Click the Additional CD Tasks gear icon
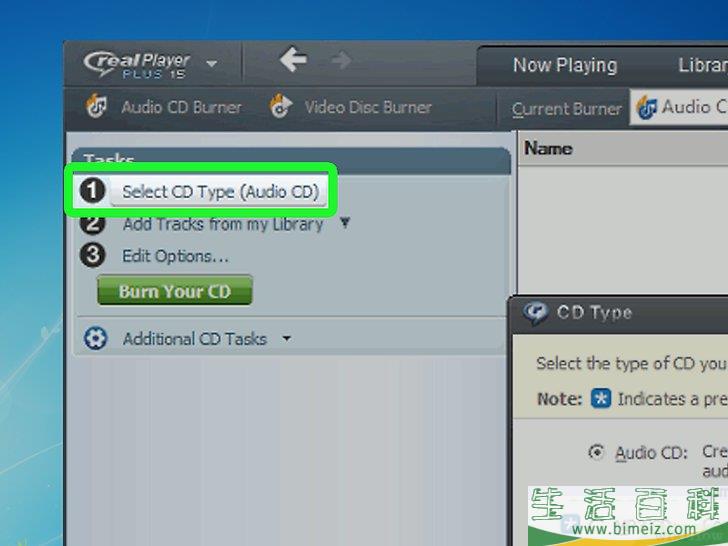This screenshot has height=546, width=728. [x=96, y=338]
